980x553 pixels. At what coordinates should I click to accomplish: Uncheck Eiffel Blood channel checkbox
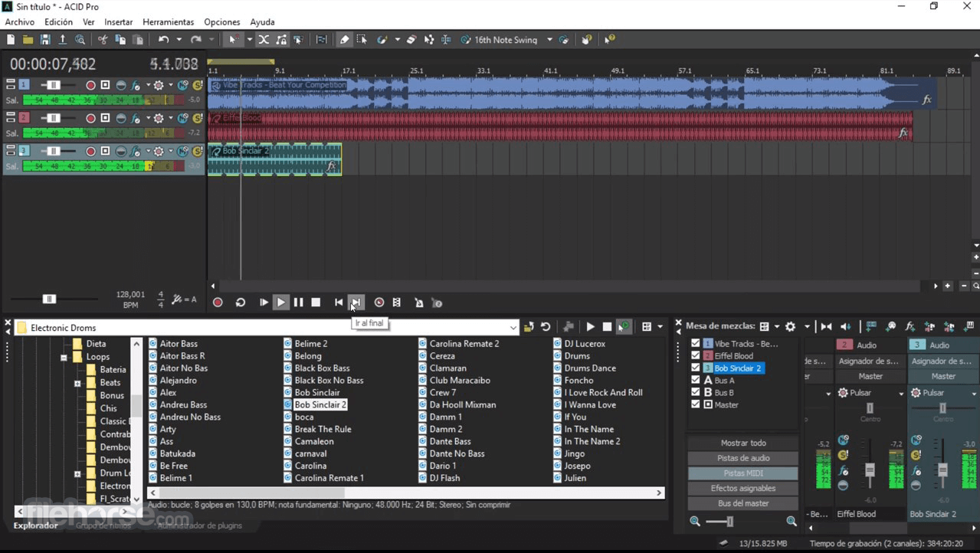click(x=696, y=356)
